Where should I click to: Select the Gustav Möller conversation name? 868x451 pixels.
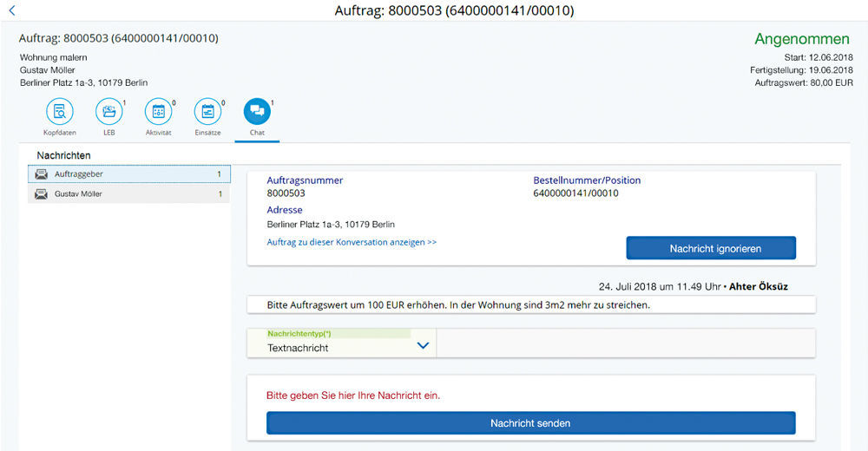[79, 194]
